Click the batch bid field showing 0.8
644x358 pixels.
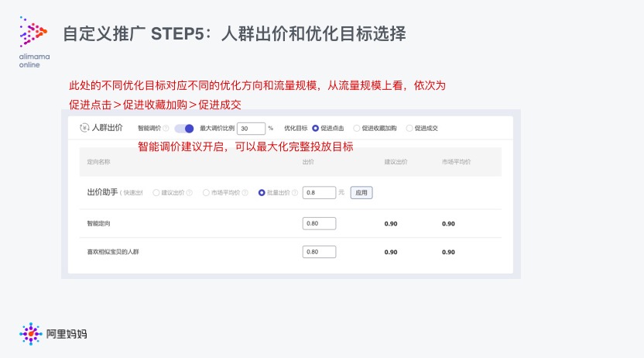click(x=319, y=193)
